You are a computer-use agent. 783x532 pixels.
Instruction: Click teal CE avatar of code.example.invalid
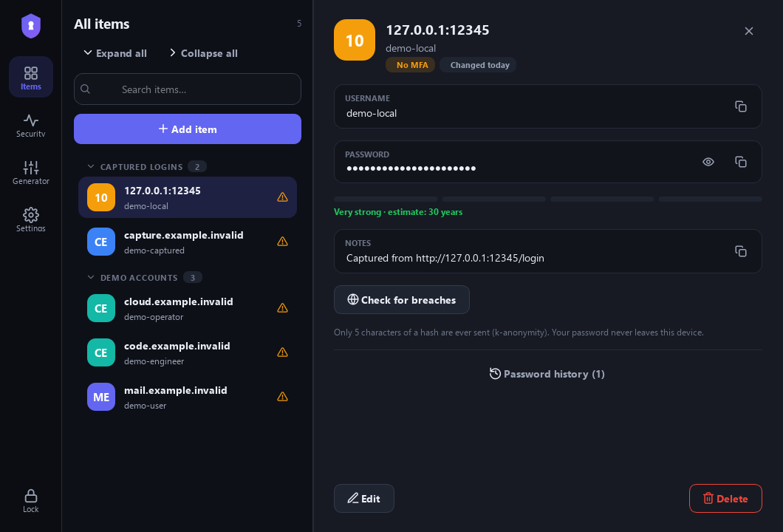tap(101, 352)
